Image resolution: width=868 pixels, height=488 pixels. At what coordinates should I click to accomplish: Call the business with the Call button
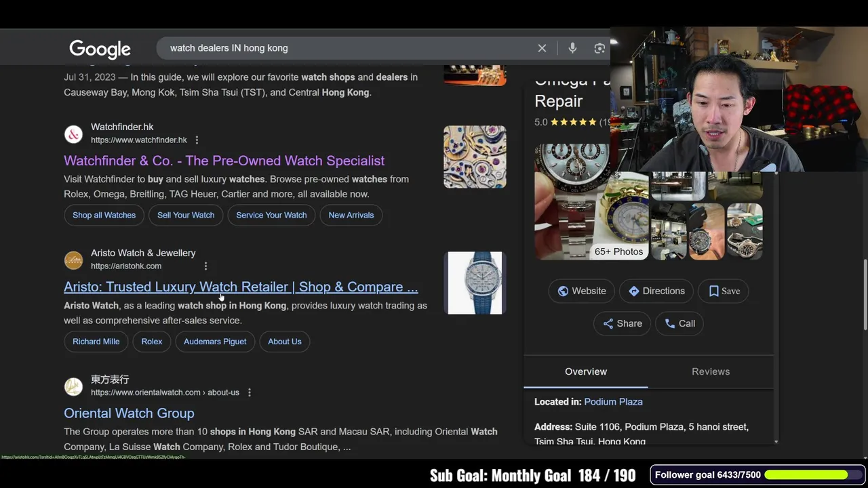click(x=679, y=323)
